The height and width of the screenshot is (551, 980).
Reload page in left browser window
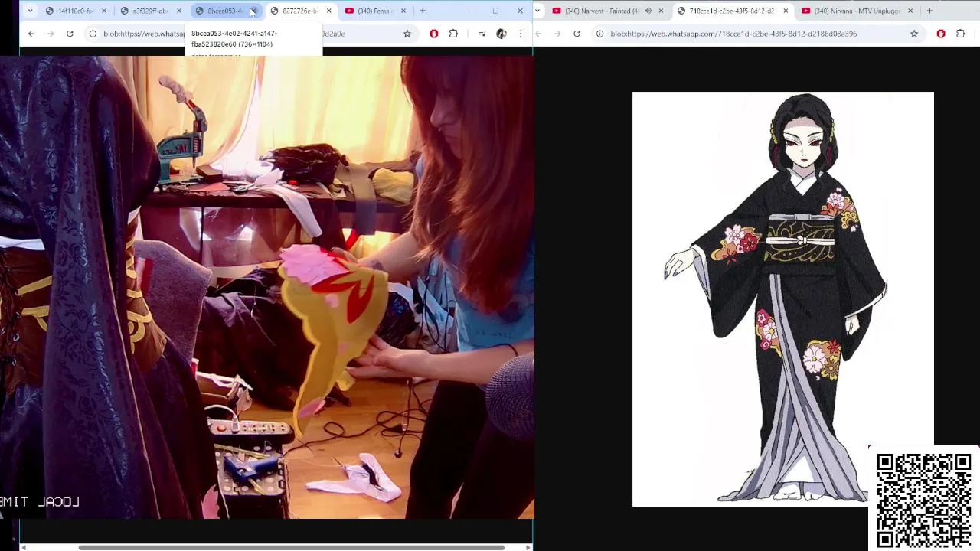70,34
